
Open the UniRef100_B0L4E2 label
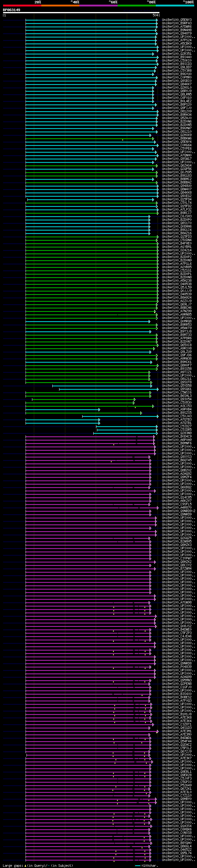pos(177,101)
